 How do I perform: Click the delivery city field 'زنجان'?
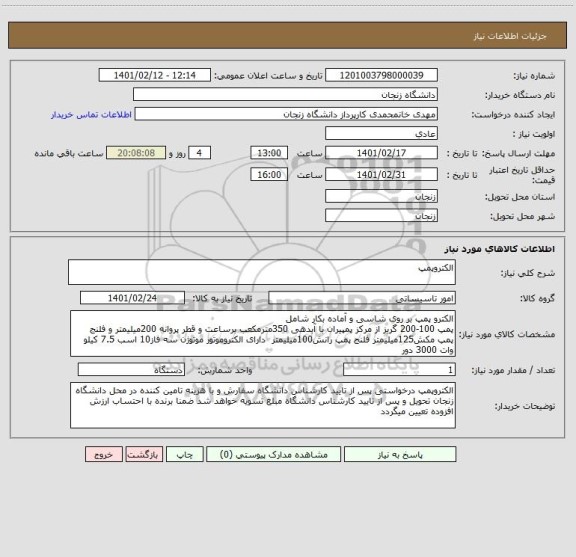(x=381, y=216)
